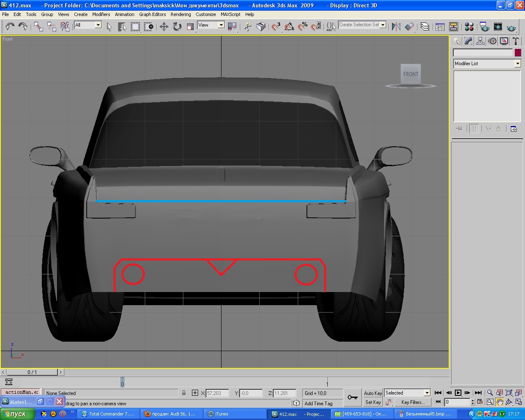Click the object color swatch
Screen dimensions: 525x420
click(x=518, y=52)
